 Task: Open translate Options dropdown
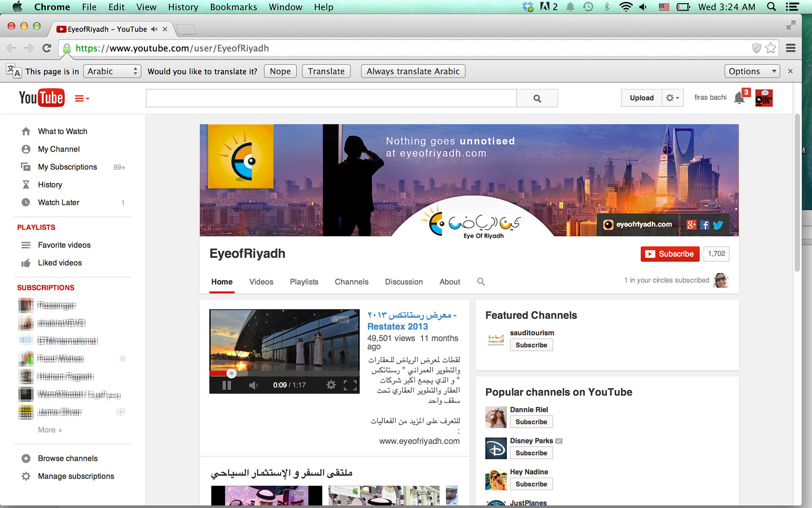pyautogui.click(x=752, y=71)
